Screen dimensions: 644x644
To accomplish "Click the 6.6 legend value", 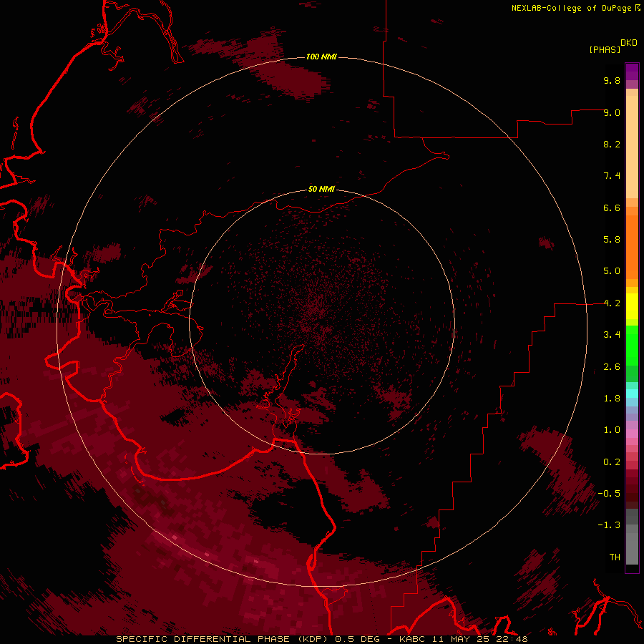I will point(612,208).
